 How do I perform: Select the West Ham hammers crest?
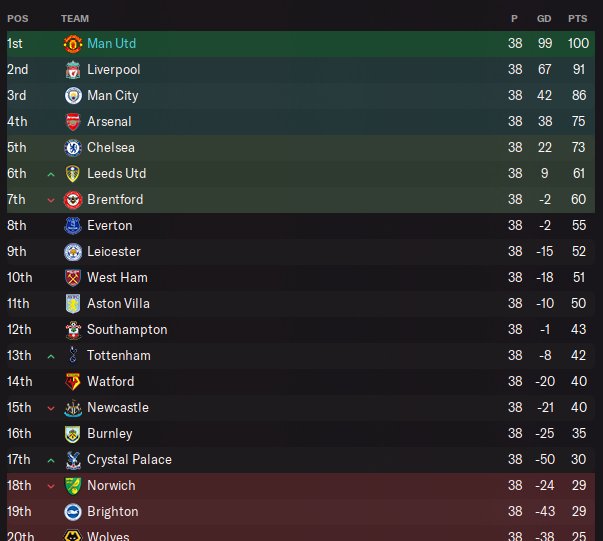[x=73, y=278]
